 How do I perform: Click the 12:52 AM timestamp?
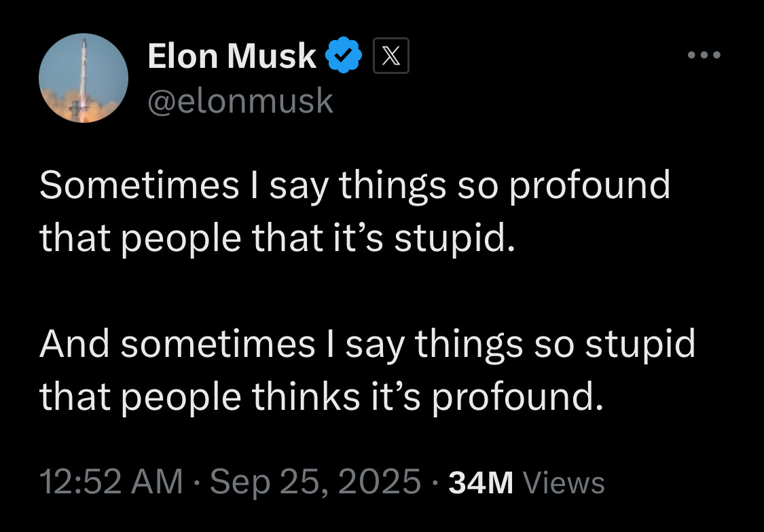(x=111, y=482)
